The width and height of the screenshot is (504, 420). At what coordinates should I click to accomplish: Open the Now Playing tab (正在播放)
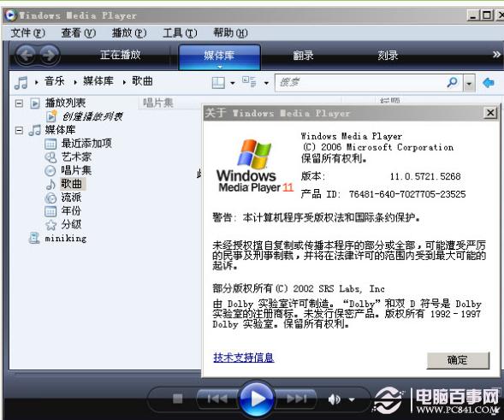point(120,55)
